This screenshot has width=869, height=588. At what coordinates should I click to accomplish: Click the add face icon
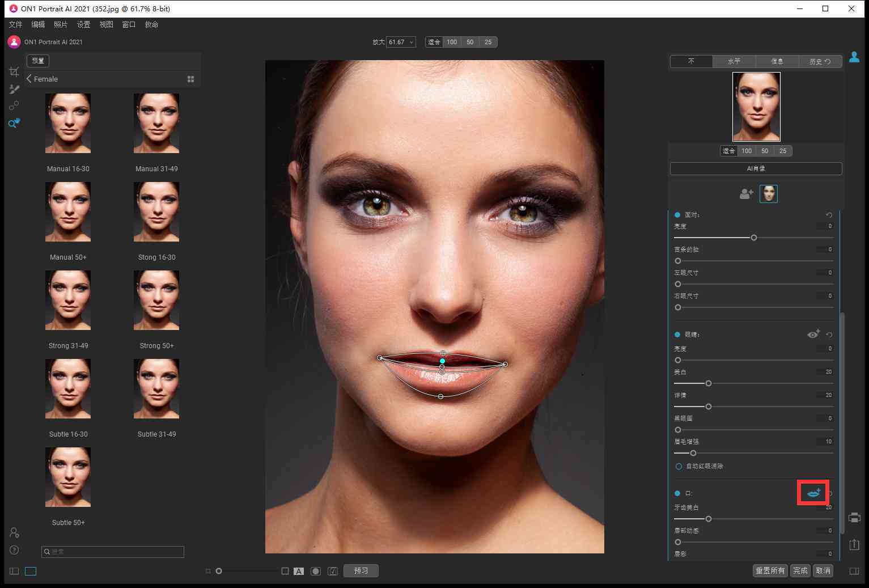tap(747, 194)
